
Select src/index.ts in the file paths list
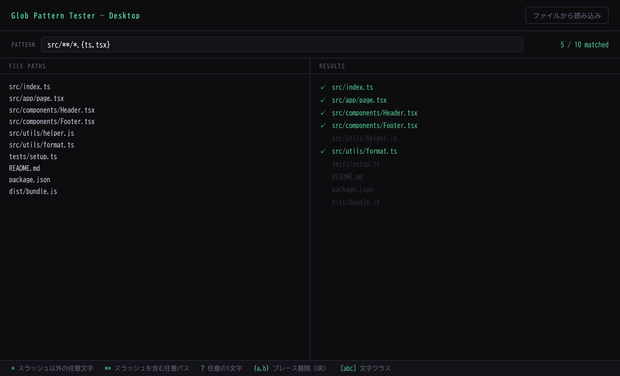tap(30, 87)
